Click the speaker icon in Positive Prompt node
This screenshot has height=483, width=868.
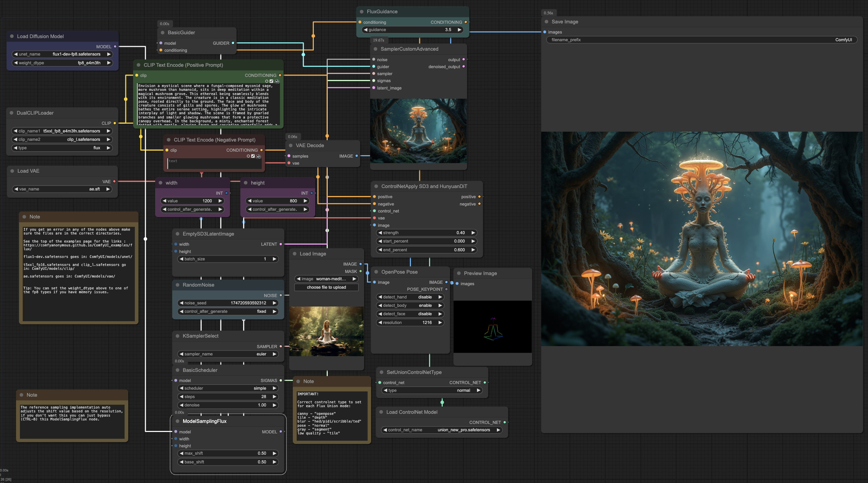point(277,81)
